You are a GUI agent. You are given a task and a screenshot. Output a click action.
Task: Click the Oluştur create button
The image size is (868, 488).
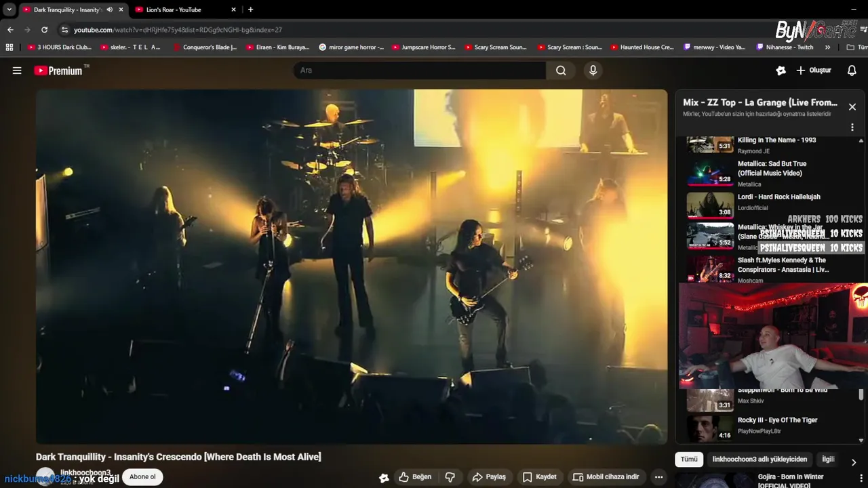click(814, 70)
